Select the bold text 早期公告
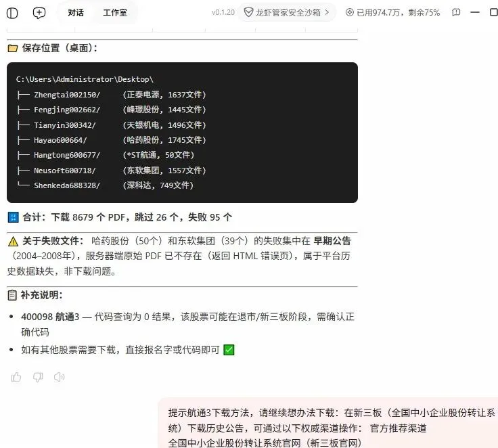 (x=332, y=241)
